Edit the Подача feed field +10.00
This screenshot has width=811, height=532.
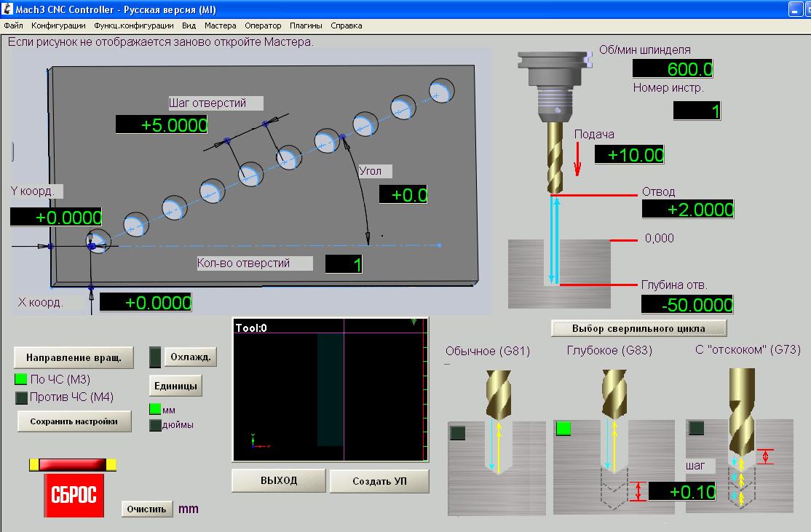629,154
